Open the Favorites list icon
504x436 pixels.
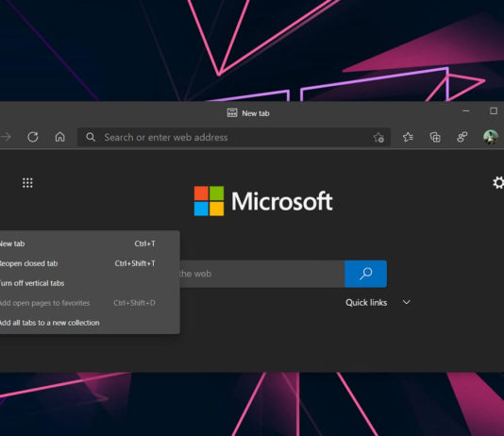tap(408, 137)
